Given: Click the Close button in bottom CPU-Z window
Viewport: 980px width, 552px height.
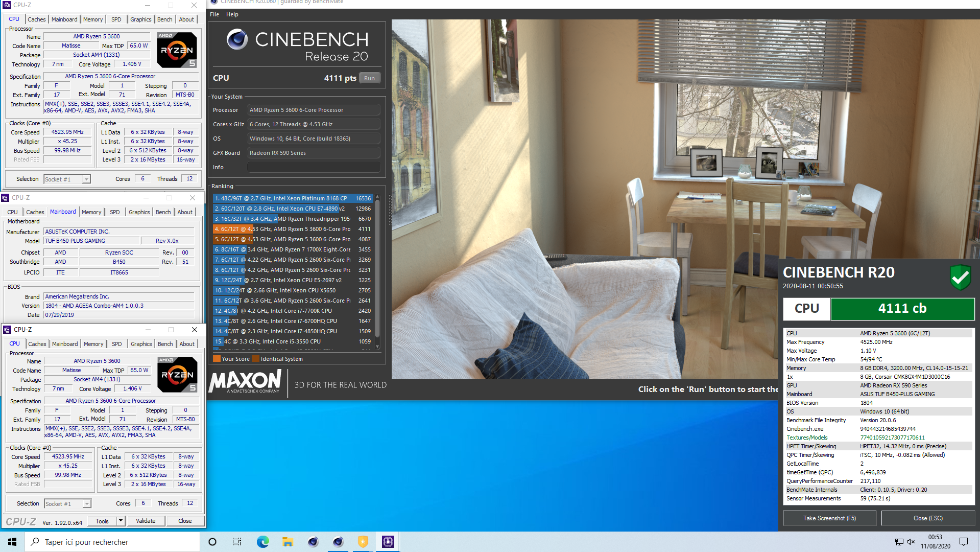Looking at the screenshot, I should pos(185,521).
